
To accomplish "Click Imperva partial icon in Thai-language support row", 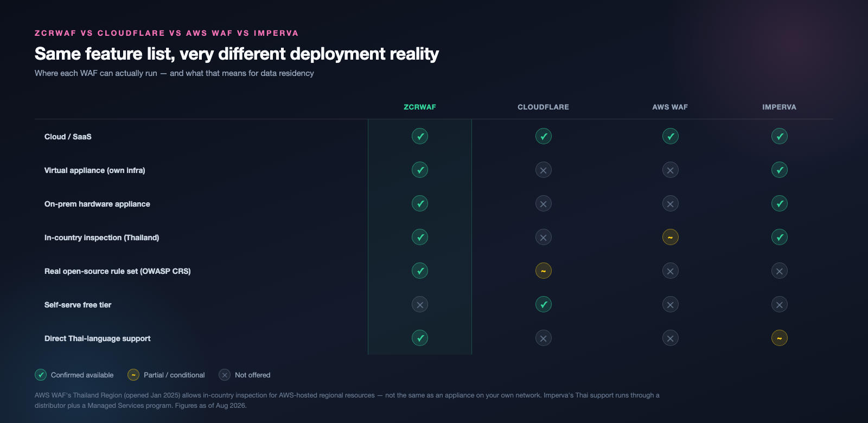I will [780, 338].
